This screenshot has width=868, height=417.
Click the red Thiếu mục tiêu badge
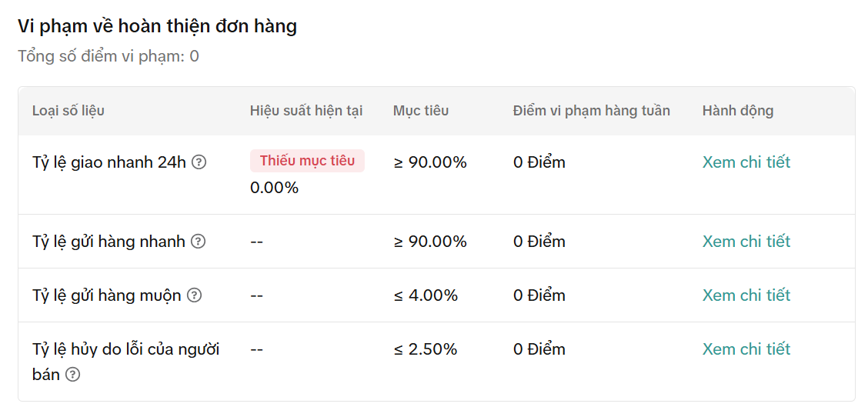click(x=307, y=161)
